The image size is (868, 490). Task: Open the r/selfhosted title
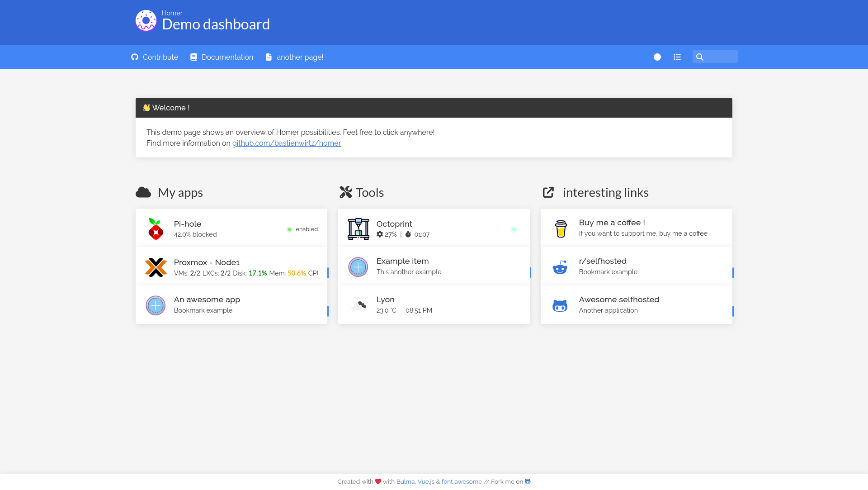click(x=603, y=261)
